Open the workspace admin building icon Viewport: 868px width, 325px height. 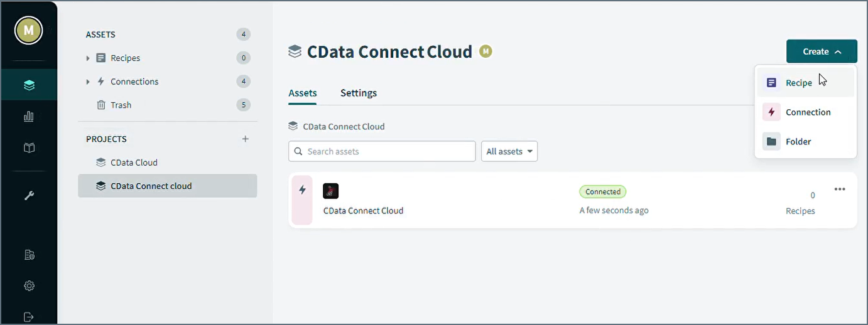coord(28,255)
